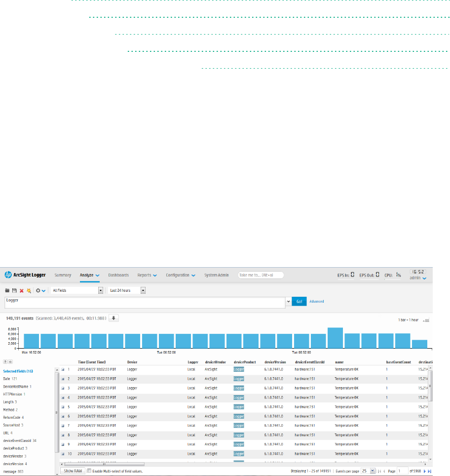This screenshot has width=450, height=476.
Task: Select the first histogram bar at Mon 16:52
Action: 31,341
